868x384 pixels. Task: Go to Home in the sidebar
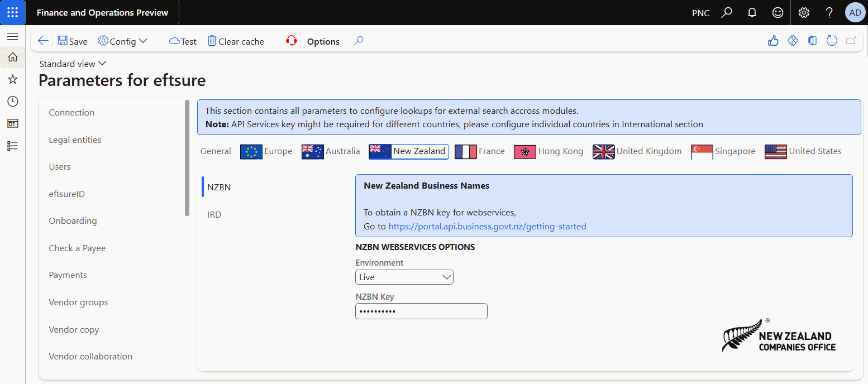click(x=12, y=57)
